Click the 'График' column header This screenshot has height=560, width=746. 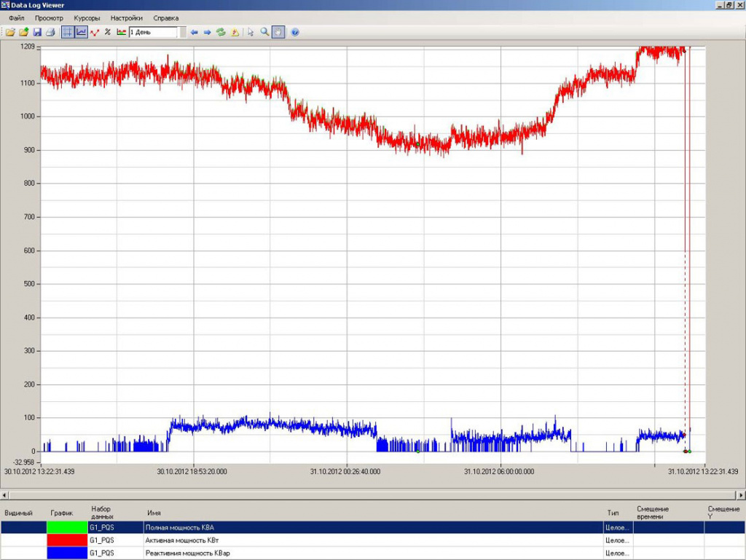coord(62,513)
